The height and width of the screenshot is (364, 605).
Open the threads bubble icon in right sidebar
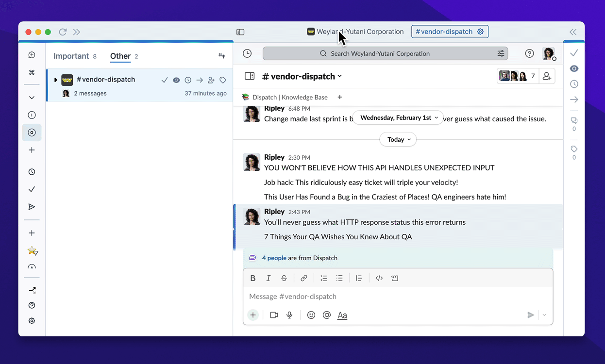[x=574, y=120]
